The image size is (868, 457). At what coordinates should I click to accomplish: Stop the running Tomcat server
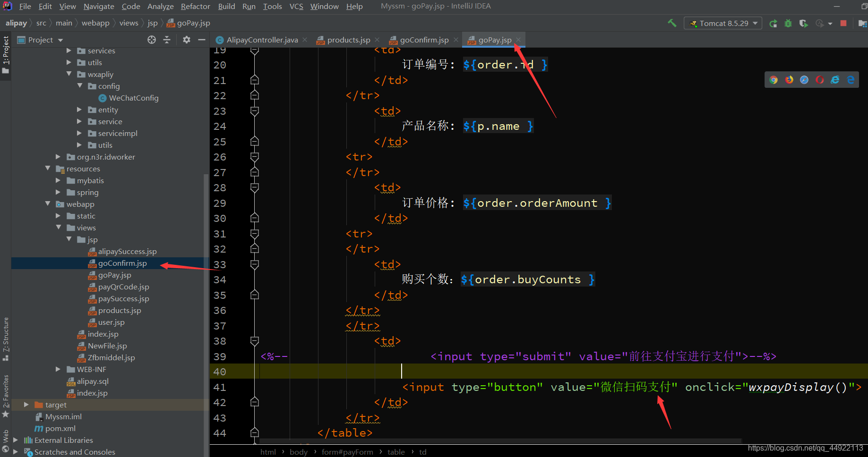843,23
